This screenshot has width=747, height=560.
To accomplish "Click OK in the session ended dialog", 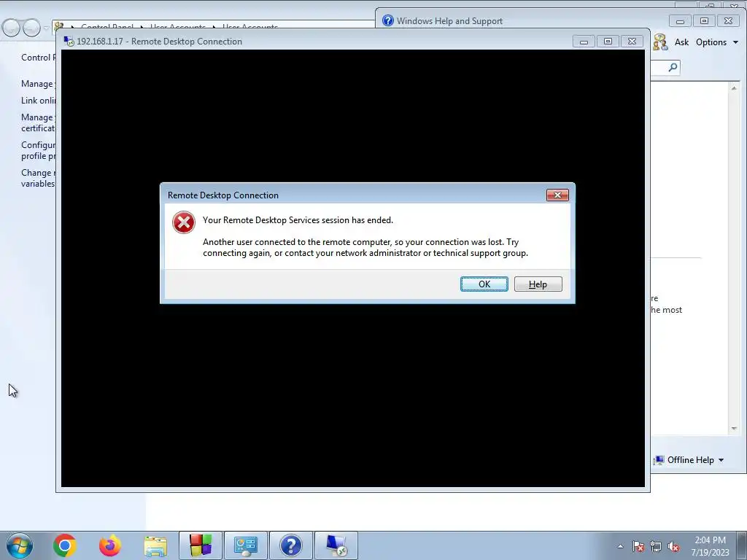I will [484, 284].
